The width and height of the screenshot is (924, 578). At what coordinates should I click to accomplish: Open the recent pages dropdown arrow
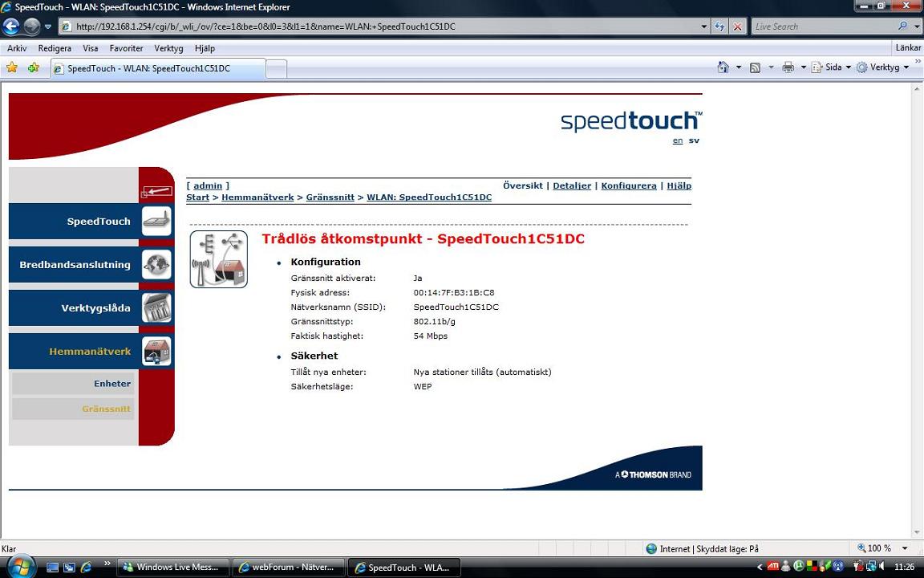[48, 26]
